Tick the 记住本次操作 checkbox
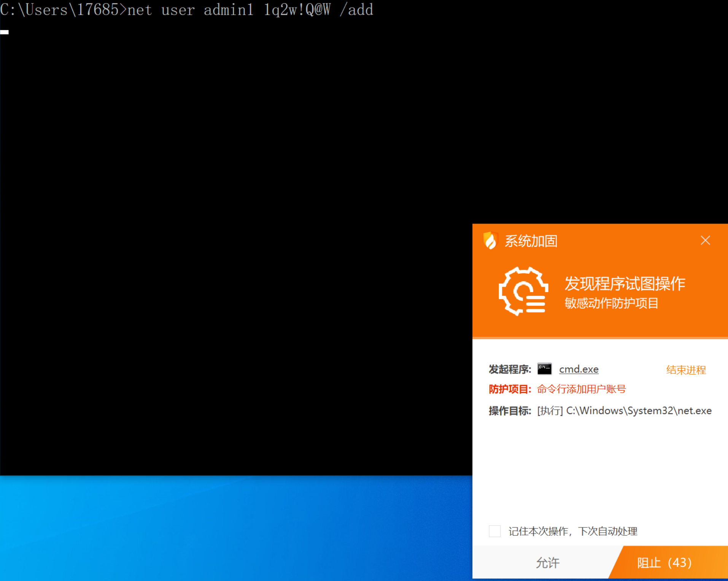 click(494, 531)
